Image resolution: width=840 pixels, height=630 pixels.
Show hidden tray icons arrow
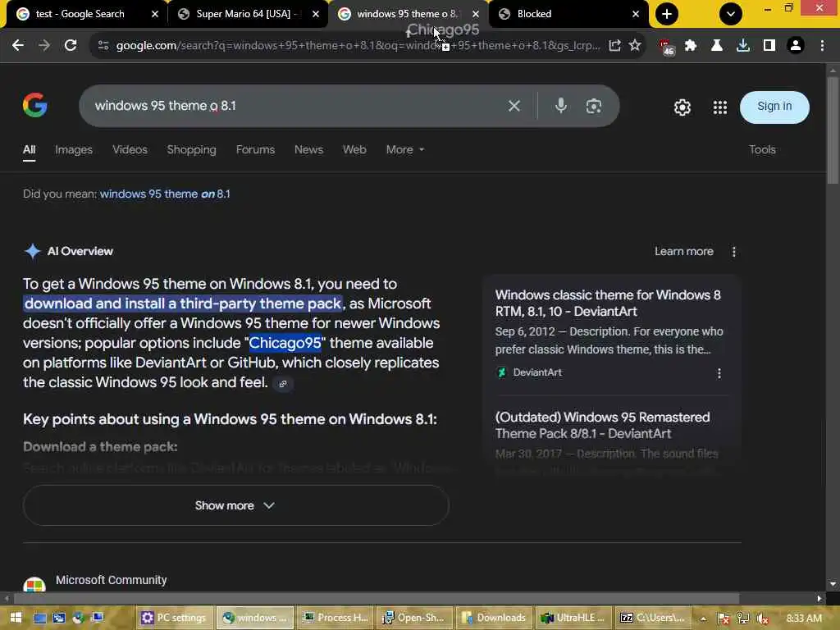tap(703, 619)
